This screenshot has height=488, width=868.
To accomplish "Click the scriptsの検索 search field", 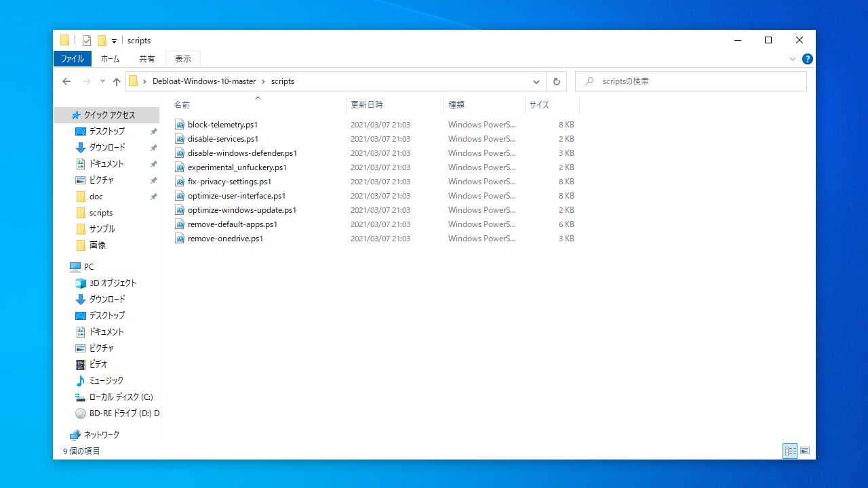I will [691, 81].
